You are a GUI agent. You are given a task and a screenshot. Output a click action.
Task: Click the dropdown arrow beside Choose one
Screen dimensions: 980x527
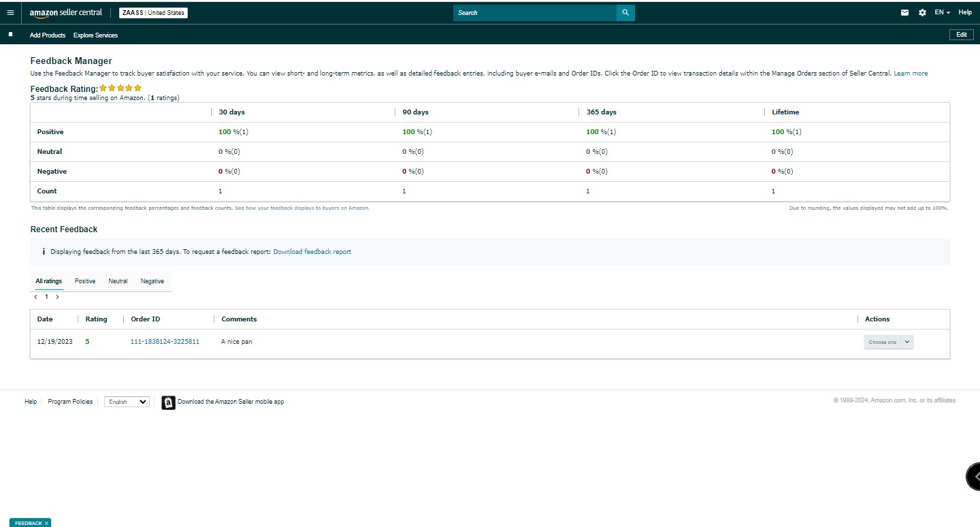pos(907,342)
